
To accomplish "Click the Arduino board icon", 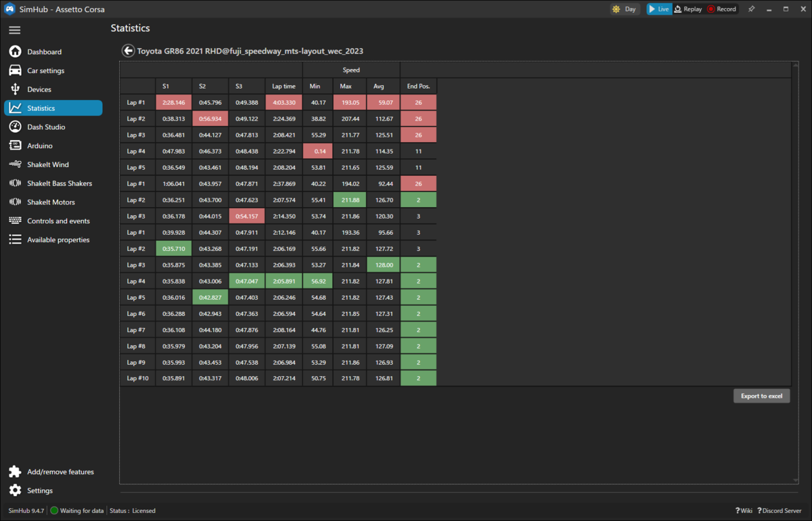I will 15,145.
